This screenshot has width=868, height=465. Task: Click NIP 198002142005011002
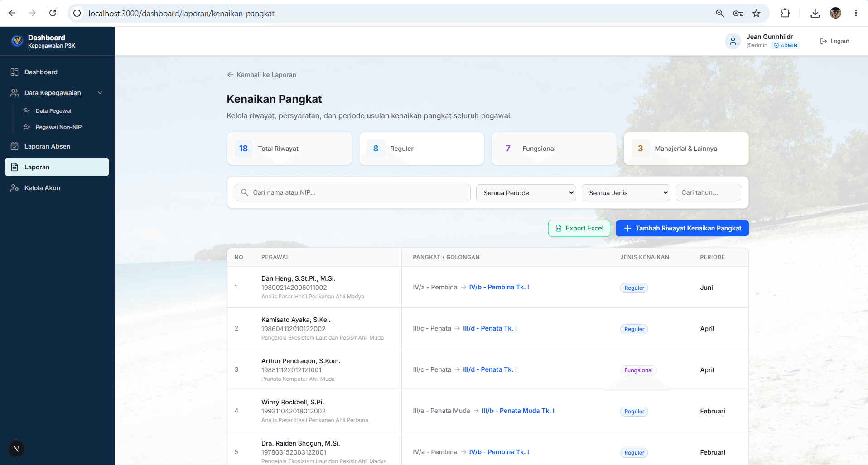click(294, 288)
